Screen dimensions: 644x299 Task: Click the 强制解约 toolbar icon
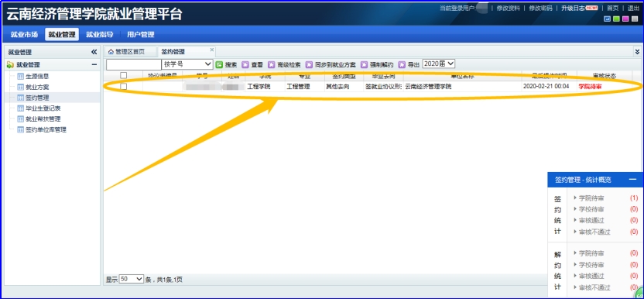(x=364, y=64)
